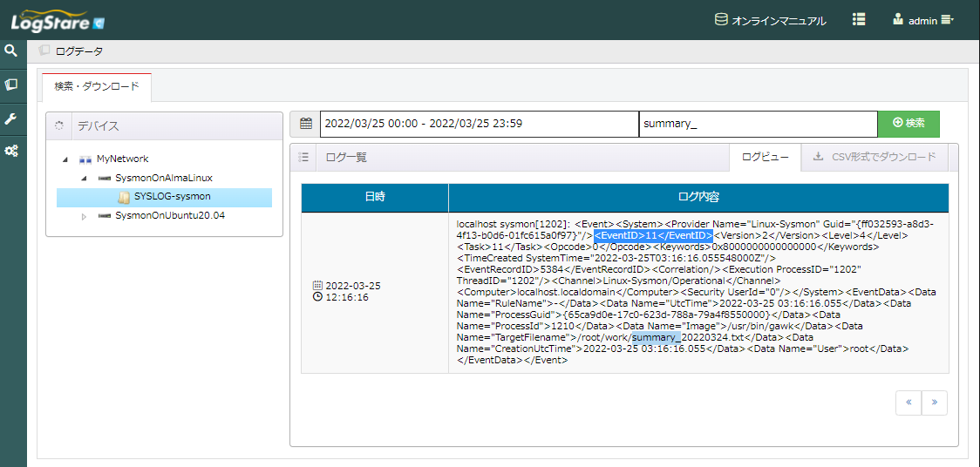Click the summary_ search keyword field
The width and height of the screenshot is (980, 467).
point(759,124)
